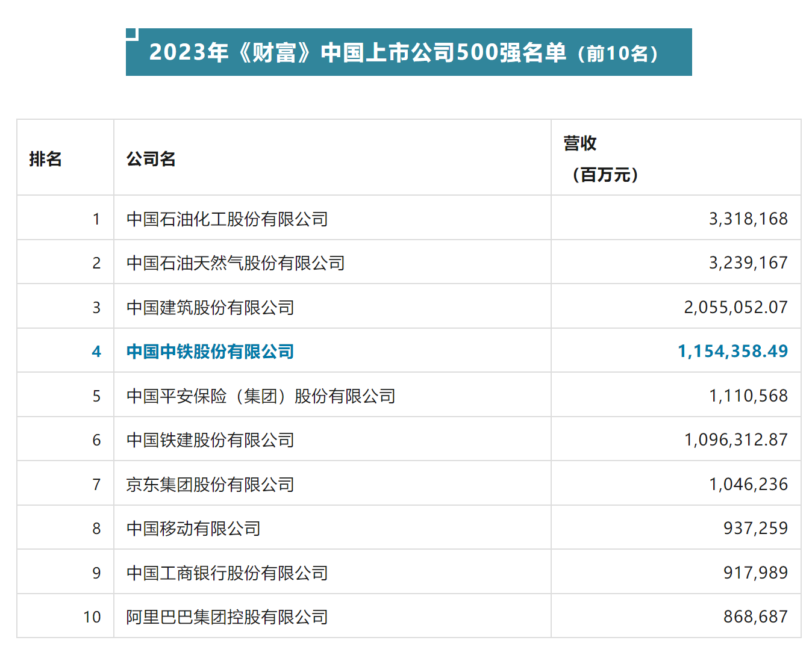This screenshot has height=652, width=812.
Task: Click rank number 6 in 中国铁建 row
Action: pos(96,440)
